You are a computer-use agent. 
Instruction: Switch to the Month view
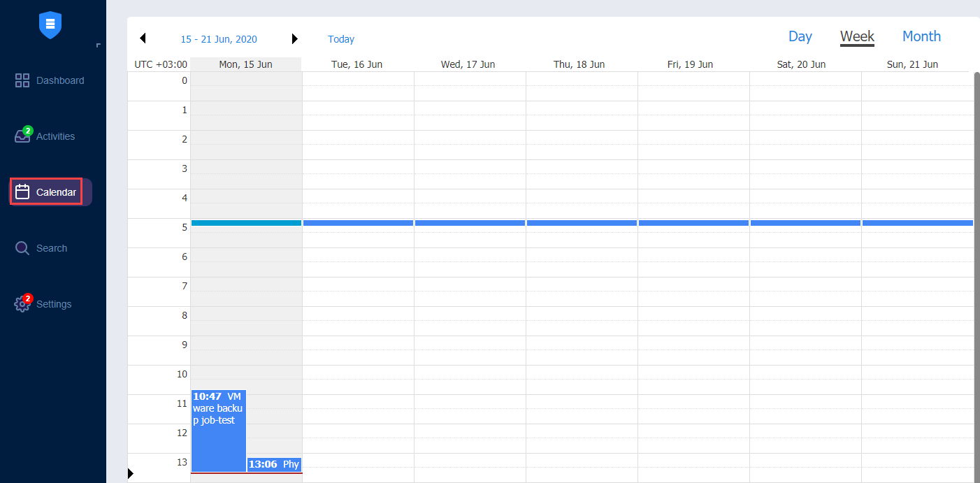[921, 36]
